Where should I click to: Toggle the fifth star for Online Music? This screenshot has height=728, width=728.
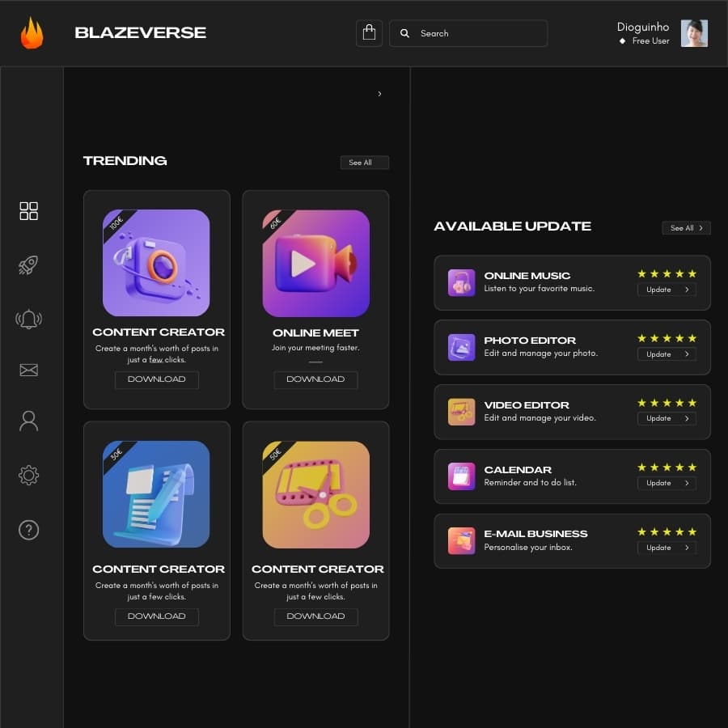(x=694, y=273)
